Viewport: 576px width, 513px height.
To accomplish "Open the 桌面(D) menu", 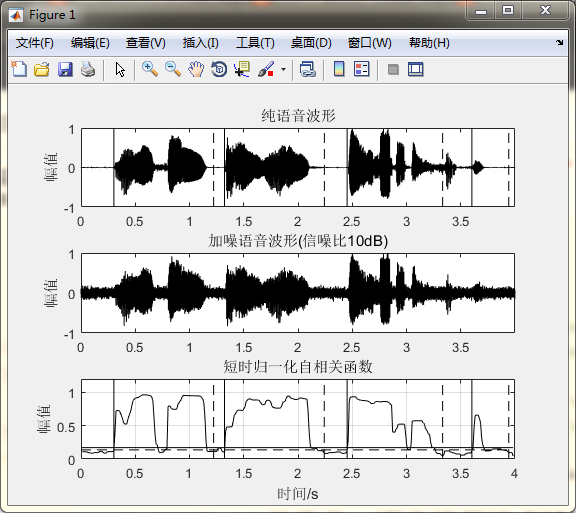I will pos(311,43).
